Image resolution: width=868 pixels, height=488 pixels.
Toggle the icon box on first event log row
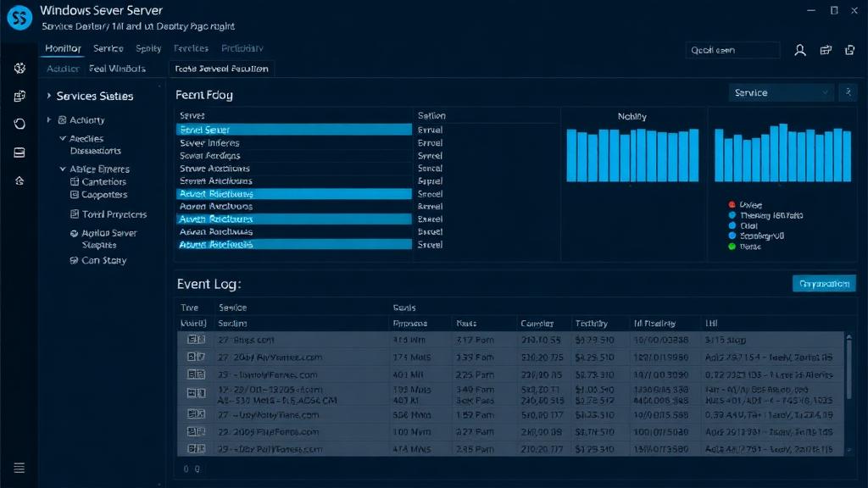(195, 339)
